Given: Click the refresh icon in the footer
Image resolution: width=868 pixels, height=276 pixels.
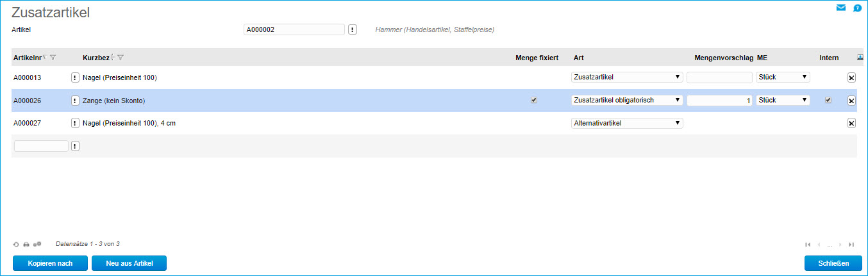Looking at the screenshot, I should [x=16, y=244].
